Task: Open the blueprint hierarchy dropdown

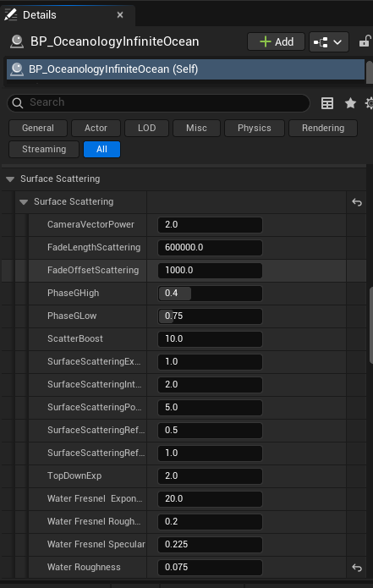Action: click(x=329, y=42)
